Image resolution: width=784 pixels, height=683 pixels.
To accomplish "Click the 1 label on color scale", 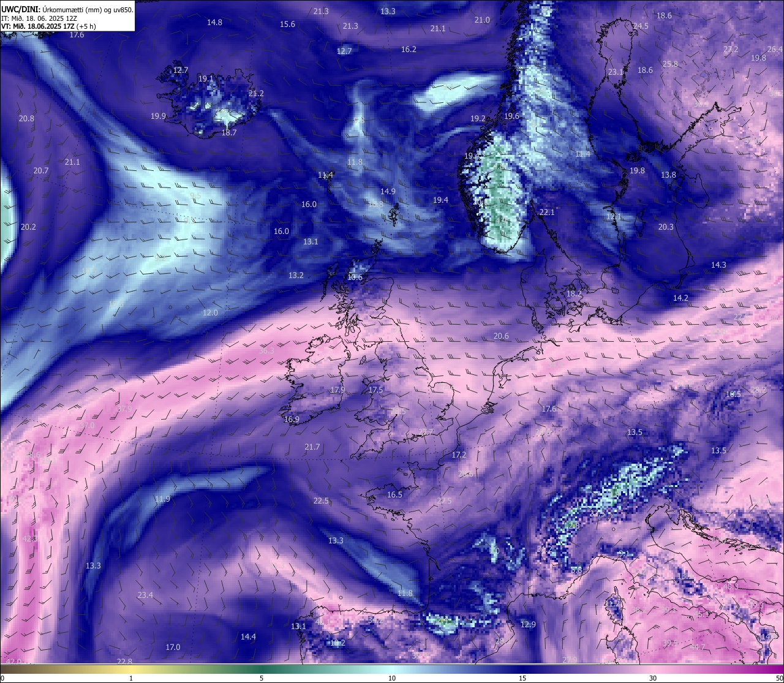I will [x=131, y=678].
